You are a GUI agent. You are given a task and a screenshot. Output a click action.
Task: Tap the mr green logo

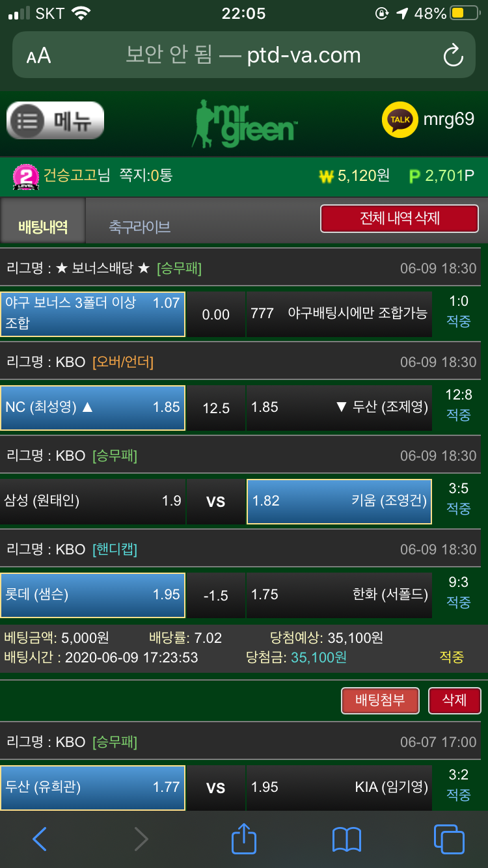pos(245,123)
